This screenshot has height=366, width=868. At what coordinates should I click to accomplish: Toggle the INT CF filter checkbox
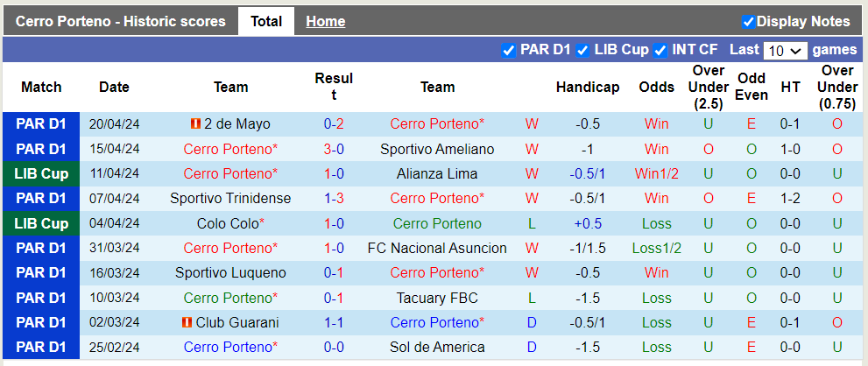(660, 50)
